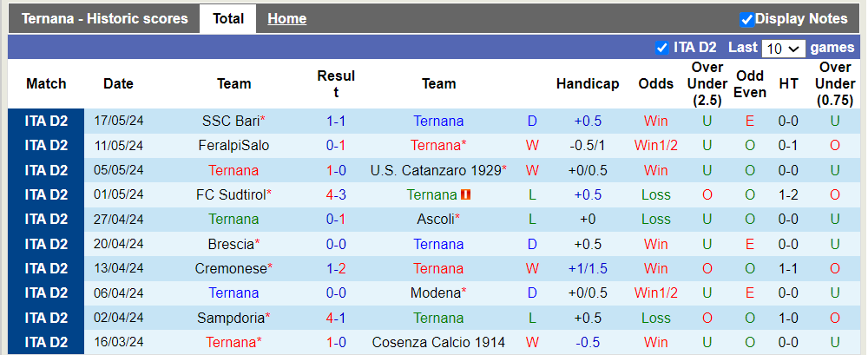Viewport: 868px width, 355px height.
Task: Open SSC Bari team link
Action: point(230,122)
